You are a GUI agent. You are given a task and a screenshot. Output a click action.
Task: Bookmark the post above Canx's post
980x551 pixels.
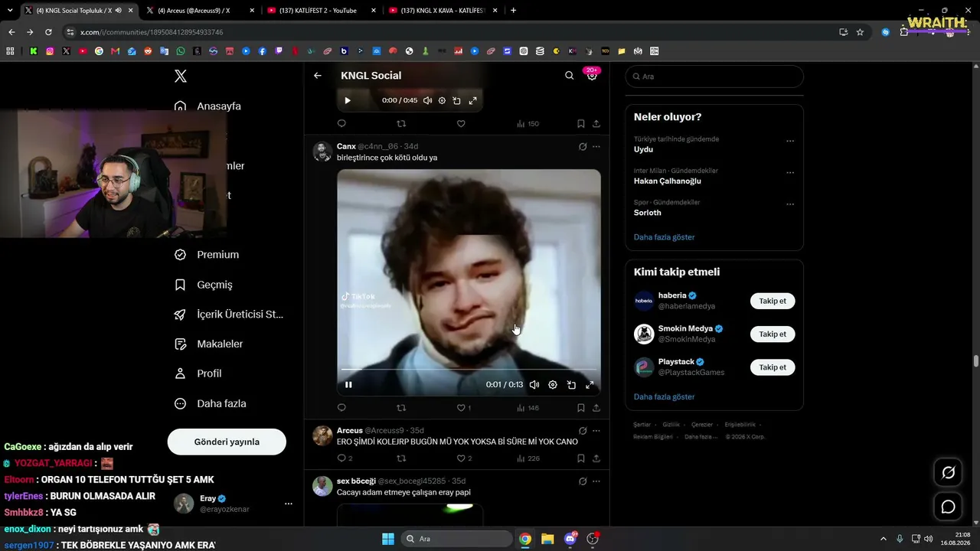point(581,123)
